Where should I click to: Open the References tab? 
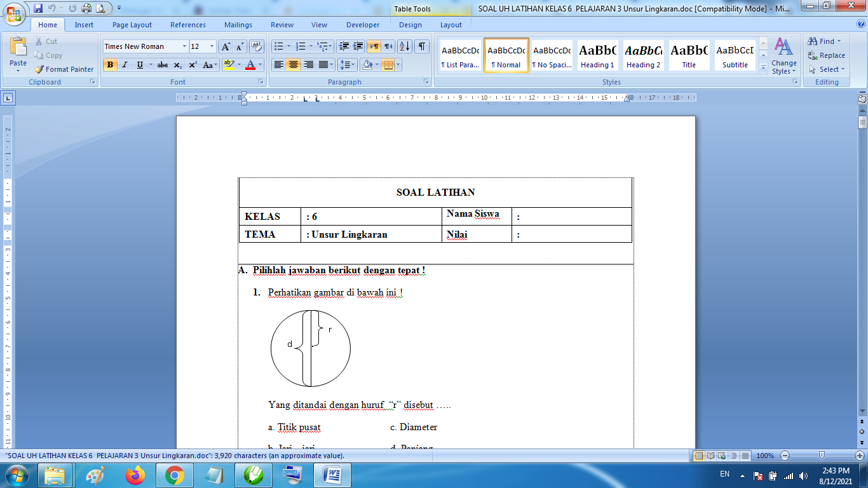pyautogui.click(x=188, y=25)
